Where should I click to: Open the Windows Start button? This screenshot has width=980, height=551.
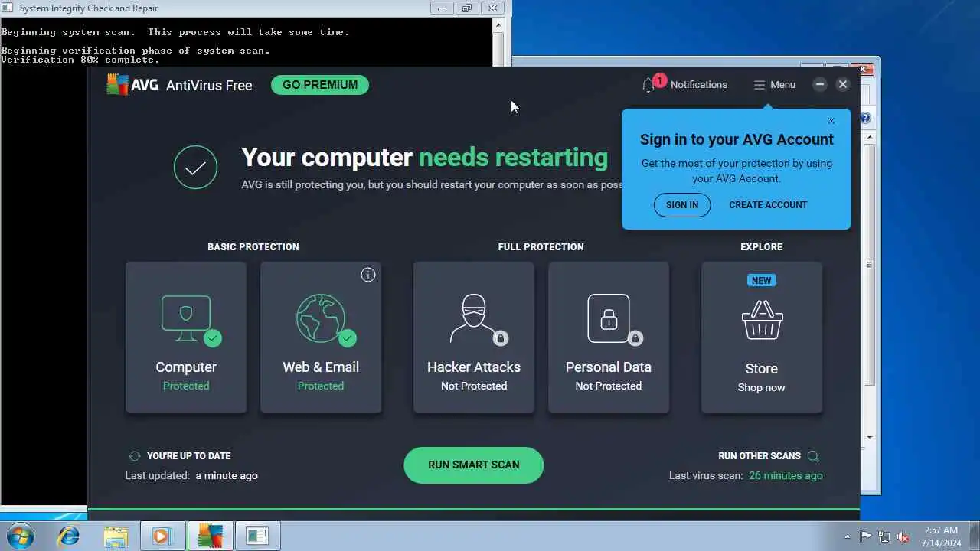(20, 536)
